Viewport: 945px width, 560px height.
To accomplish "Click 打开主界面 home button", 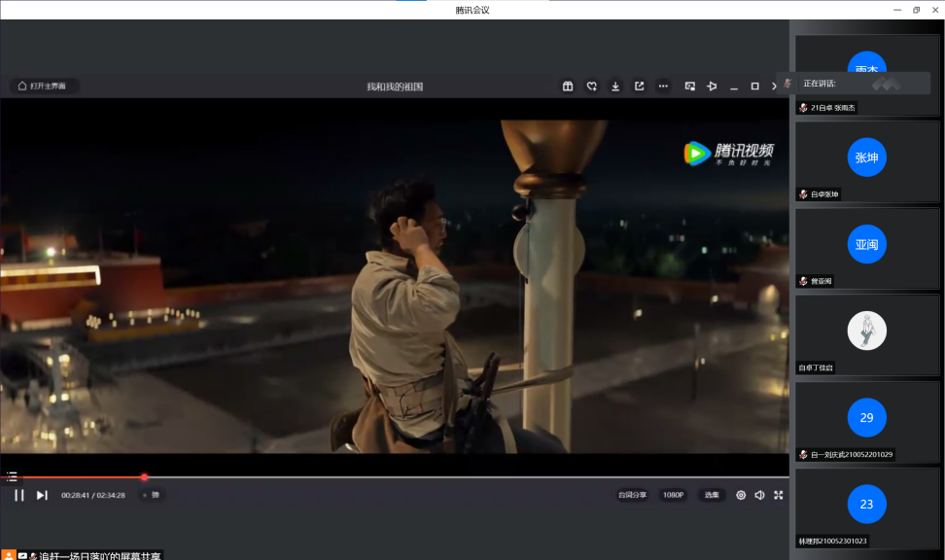I will tap(45, 86).
